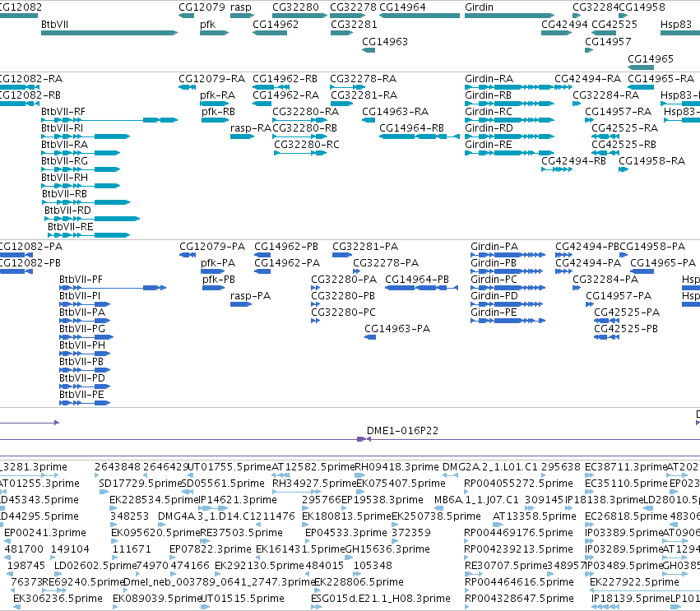Viewport: 700px width, 611px height.
Task: Select transcript BtbVII-RE label
Action: [x=71, y=227]
